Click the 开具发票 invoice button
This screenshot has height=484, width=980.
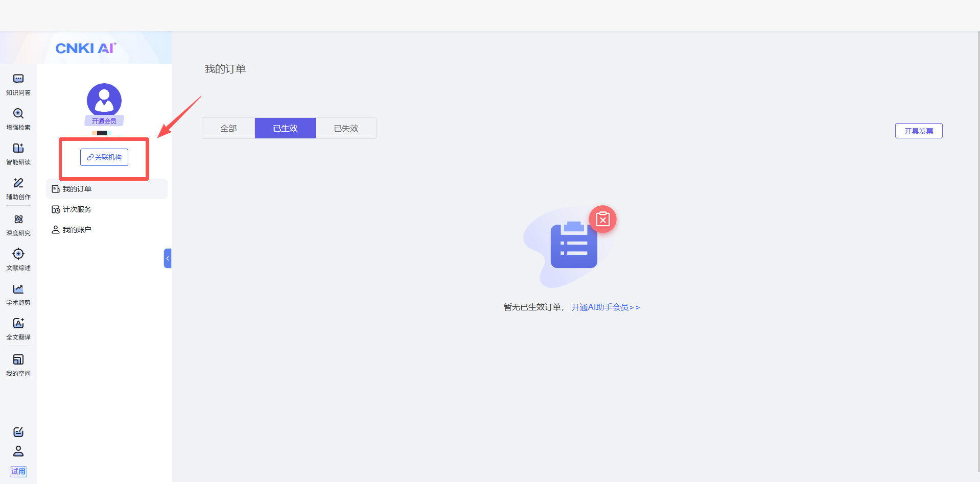[918, 131]
